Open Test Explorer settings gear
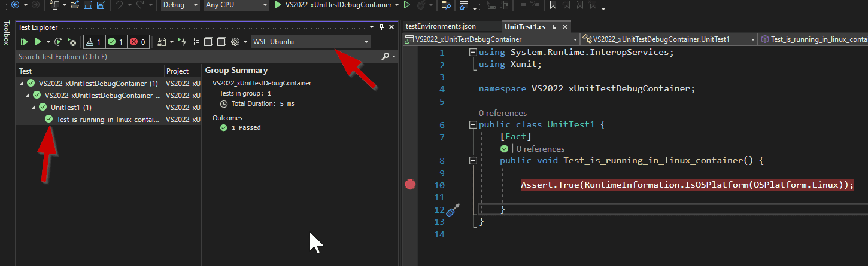This screenshot has height=266, width=868. (x=235, y=42)
